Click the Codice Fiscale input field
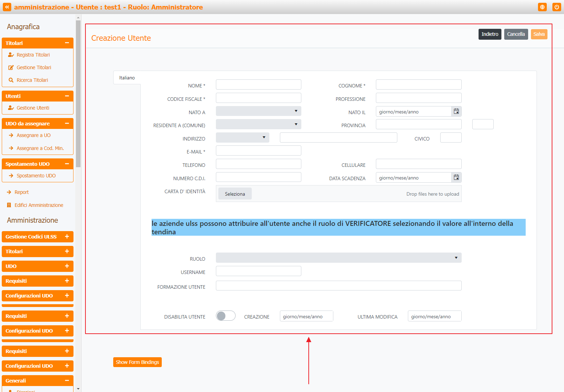 coord(258,98)
